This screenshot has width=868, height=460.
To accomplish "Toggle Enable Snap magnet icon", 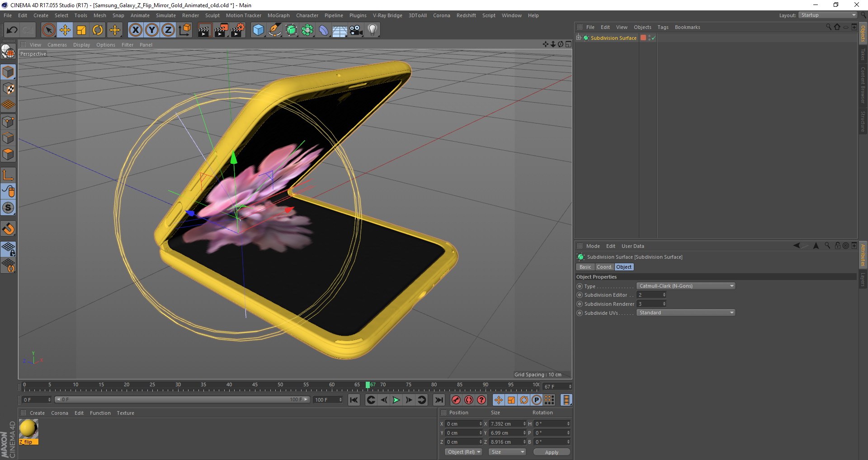I will click(8, 229).
